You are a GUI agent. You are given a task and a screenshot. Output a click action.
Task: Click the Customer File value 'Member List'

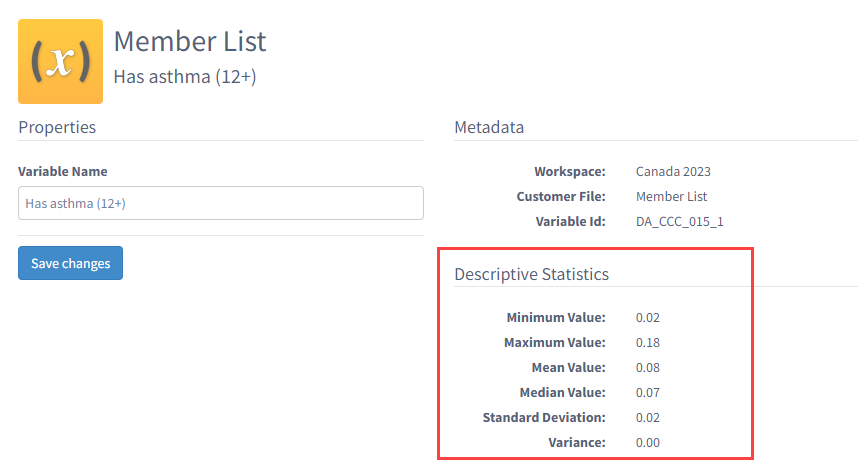671,196
